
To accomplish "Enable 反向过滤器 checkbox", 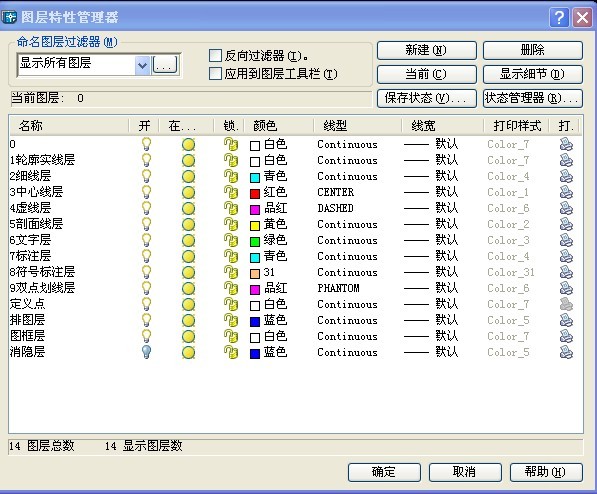I will pyautogui.click(x=215, y=56).
